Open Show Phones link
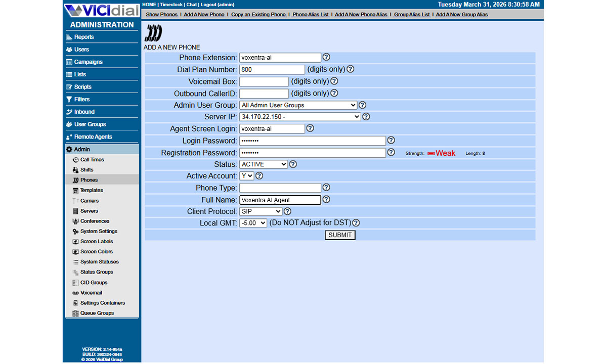Image resolution: width=607 pixels, height=364 pixels. pos(162,14)
